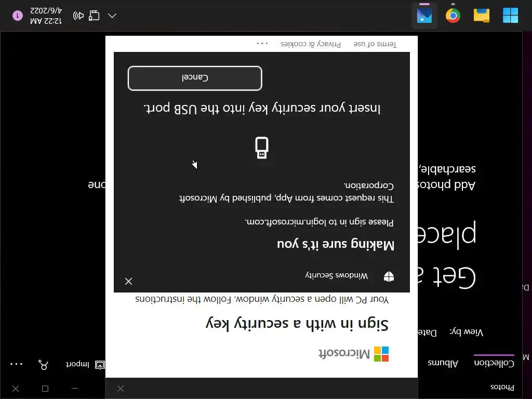
Task: Click the Import button in Photos
Action: 85,364
